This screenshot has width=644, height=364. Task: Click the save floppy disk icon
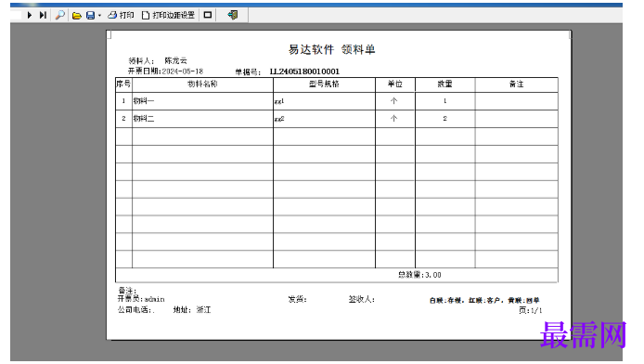pos(90,16)
